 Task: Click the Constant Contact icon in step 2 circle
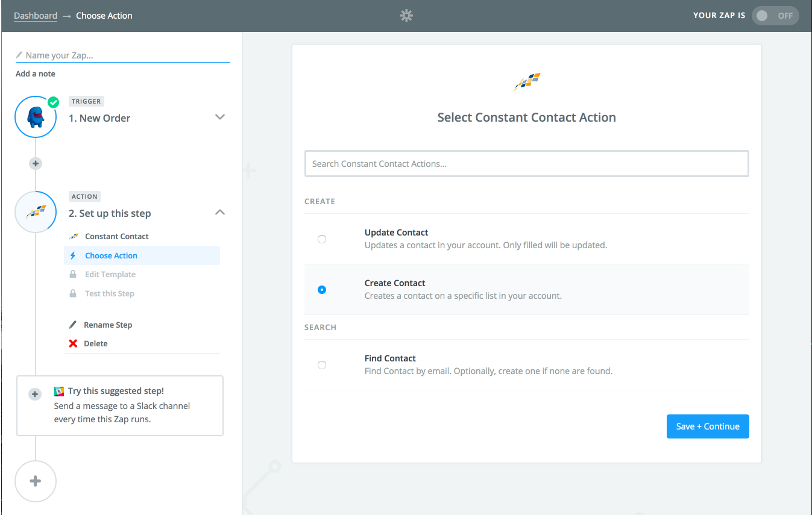coord(36,212)
